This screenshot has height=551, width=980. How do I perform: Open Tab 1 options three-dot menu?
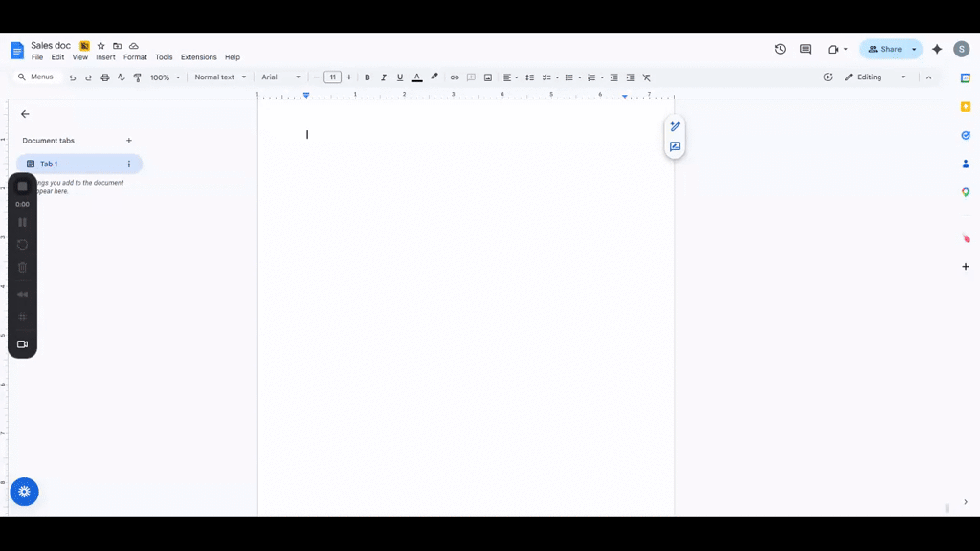[x=129, y=164]
